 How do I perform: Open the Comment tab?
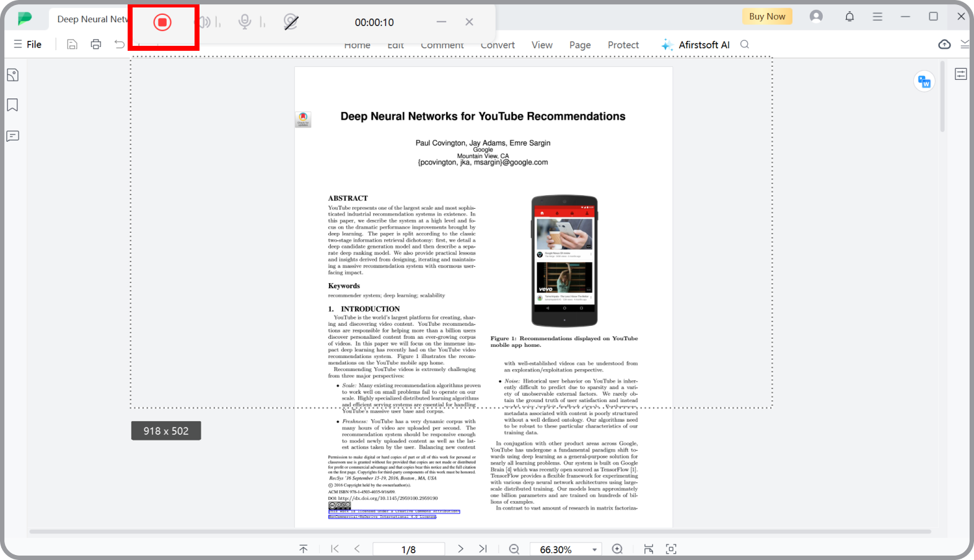(442, 45)
